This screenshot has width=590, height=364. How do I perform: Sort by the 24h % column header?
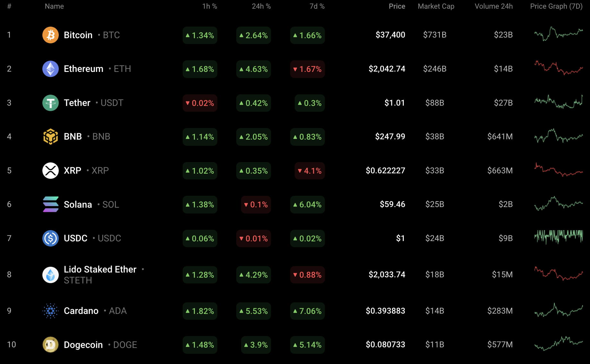pyautogui.click(x=261, y=6)
